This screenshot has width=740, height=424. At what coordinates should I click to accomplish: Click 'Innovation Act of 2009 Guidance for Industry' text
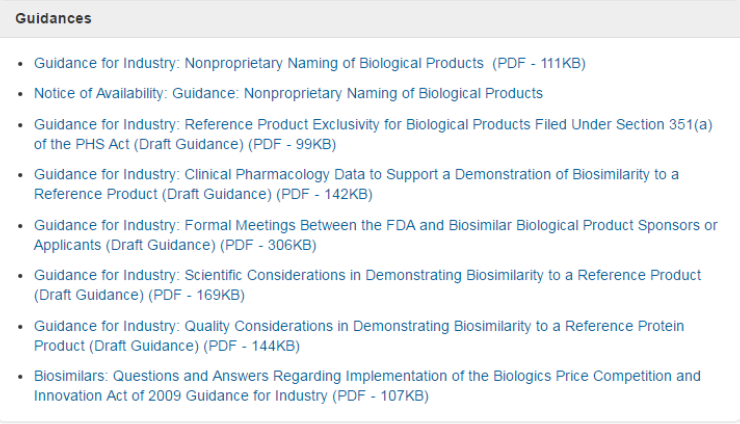point(181,396)
